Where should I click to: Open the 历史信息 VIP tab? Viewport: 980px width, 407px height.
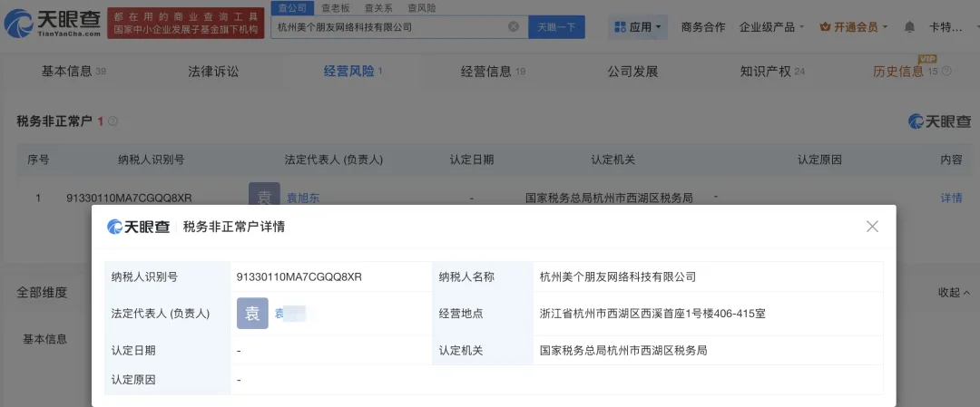pyautogui.click(x=905, y=72)
